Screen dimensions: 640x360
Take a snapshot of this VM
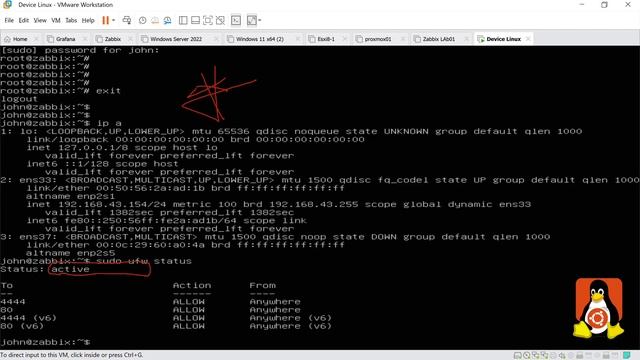click(142, 20)
